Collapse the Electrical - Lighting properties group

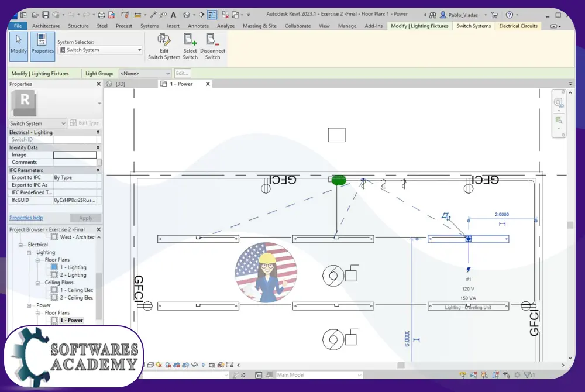coord(98,132)
